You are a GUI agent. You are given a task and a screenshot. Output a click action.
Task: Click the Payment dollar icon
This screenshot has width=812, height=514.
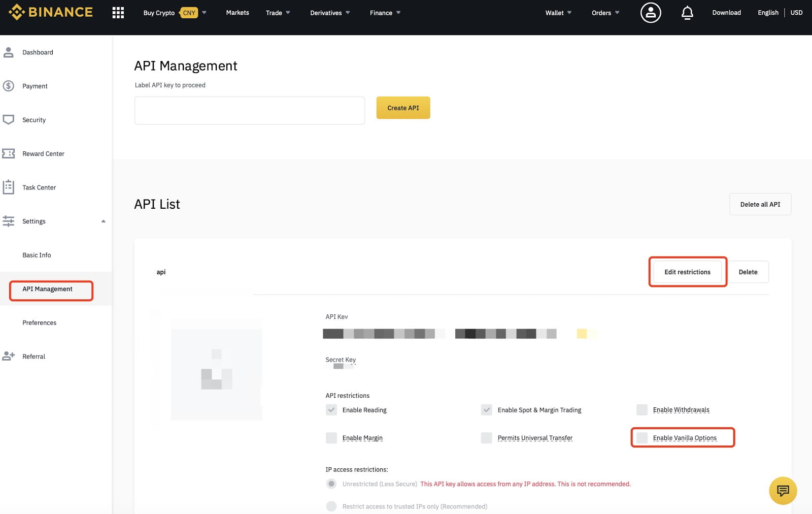coord(8,86)
